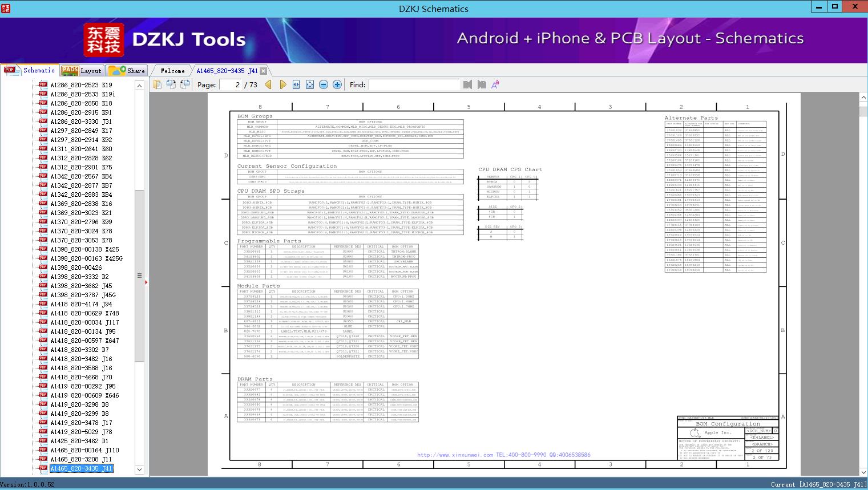Click file list scrollbar down arrow

139,469
